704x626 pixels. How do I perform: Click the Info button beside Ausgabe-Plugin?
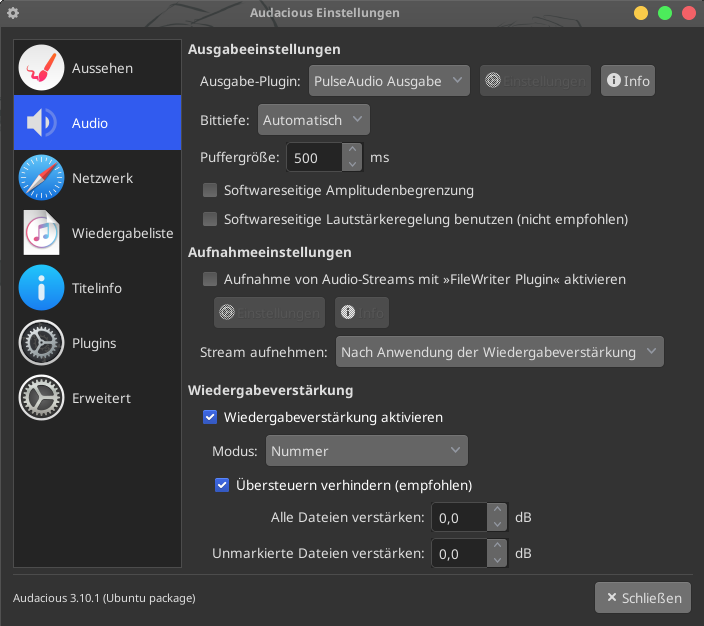(628, 81)
